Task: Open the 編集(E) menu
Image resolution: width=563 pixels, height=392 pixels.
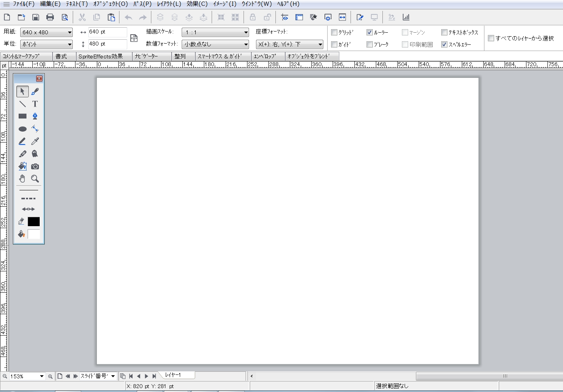Action: pyautogui.click(x=51, y=4)
